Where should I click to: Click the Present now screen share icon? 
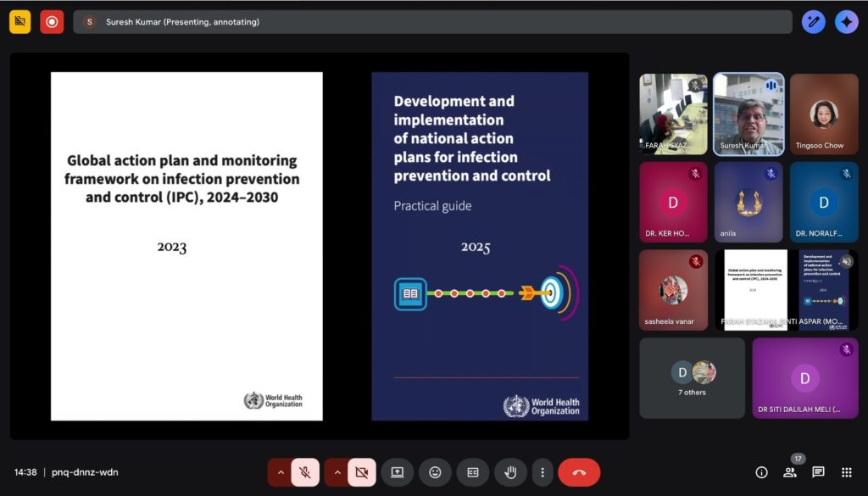(397, 472)
